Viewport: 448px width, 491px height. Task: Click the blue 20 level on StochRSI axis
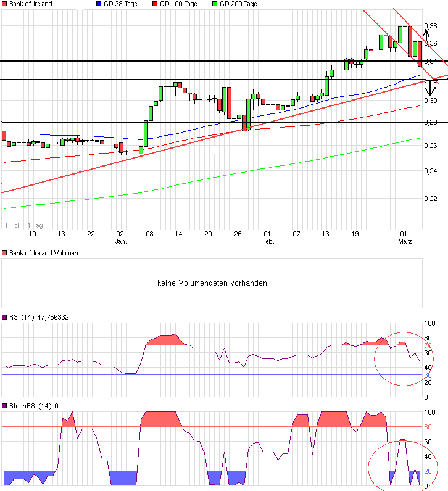[x=426, y=471]
